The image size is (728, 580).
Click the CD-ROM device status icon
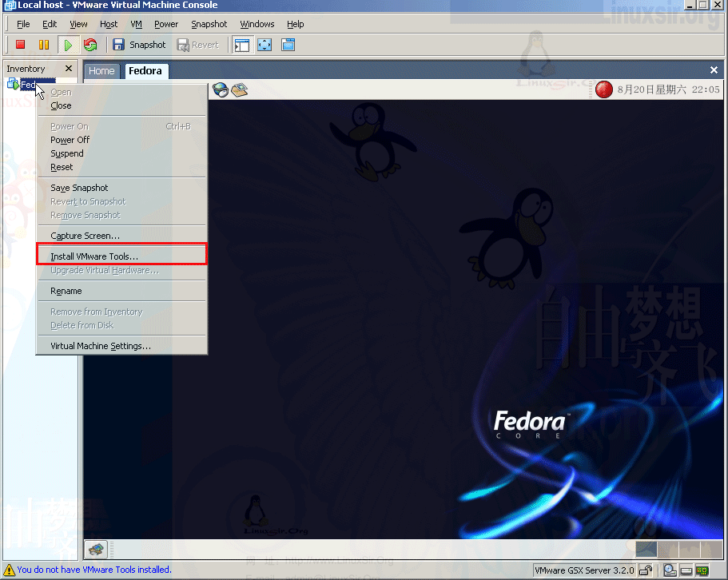click(x=670, y=570)
